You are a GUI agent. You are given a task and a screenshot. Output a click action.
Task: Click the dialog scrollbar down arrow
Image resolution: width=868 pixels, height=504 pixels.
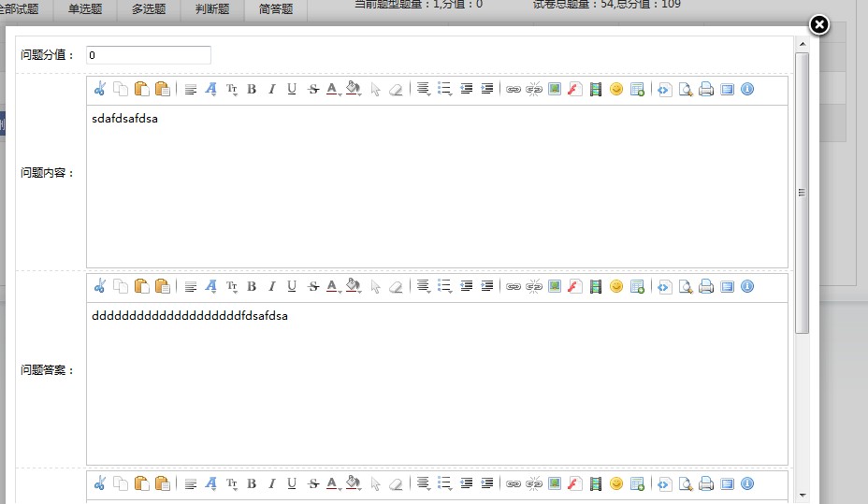(x=803, y=496)
